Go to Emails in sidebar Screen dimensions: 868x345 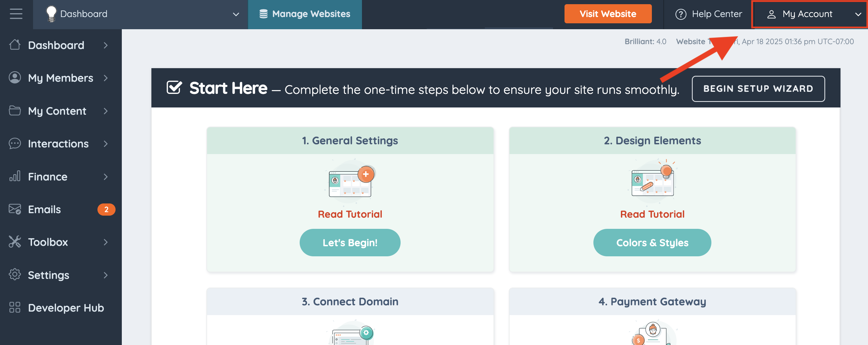pos(61,209)
